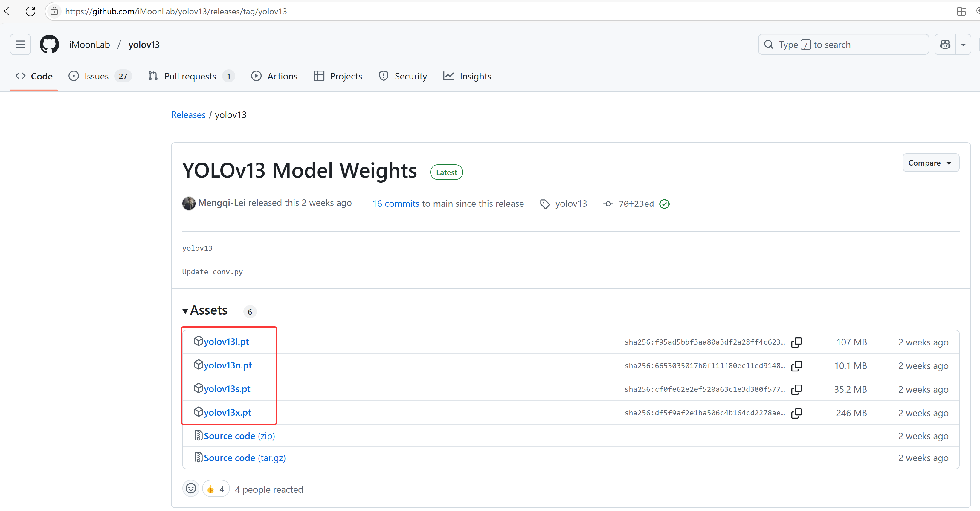
Task: Click the 4 people reacted text
Action: (x=269, y=489)
